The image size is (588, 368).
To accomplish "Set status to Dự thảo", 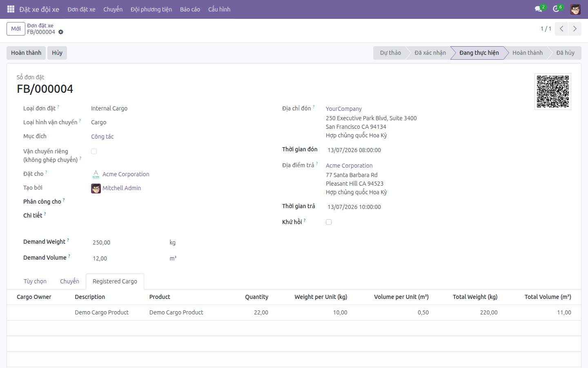I will coord(390,53).
